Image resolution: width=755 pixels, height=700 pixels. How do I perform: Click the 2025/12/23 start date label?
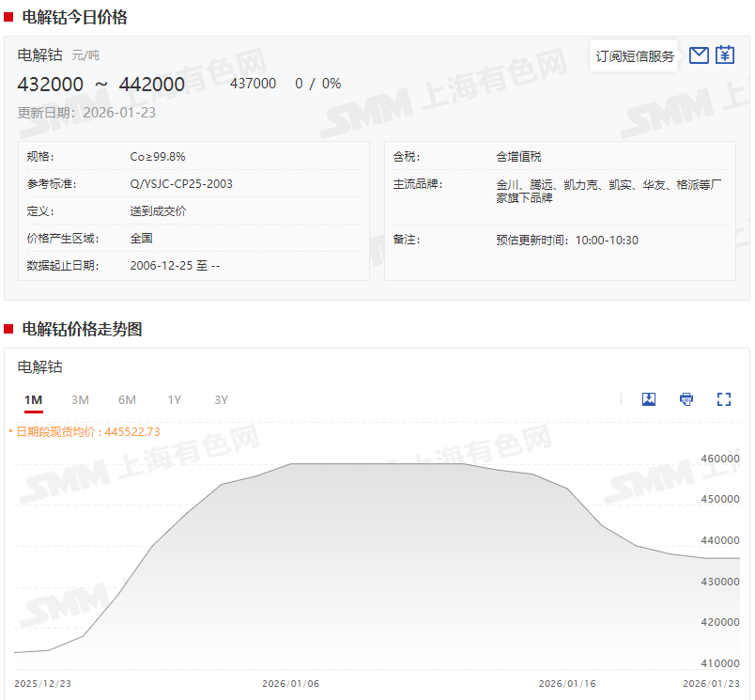tap(42, 684)
